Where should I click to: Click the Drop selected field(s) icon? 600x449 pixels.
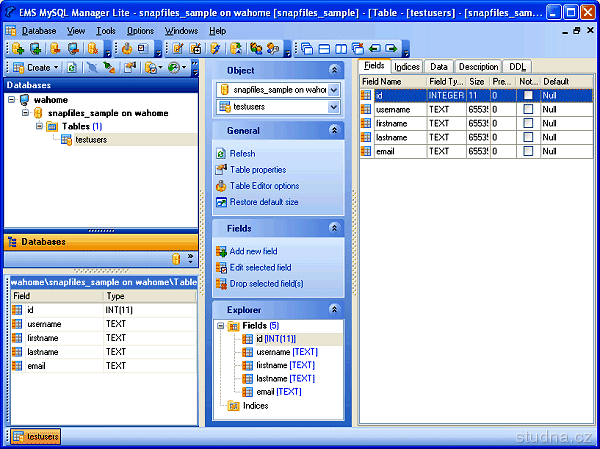(x=221, y=284)
